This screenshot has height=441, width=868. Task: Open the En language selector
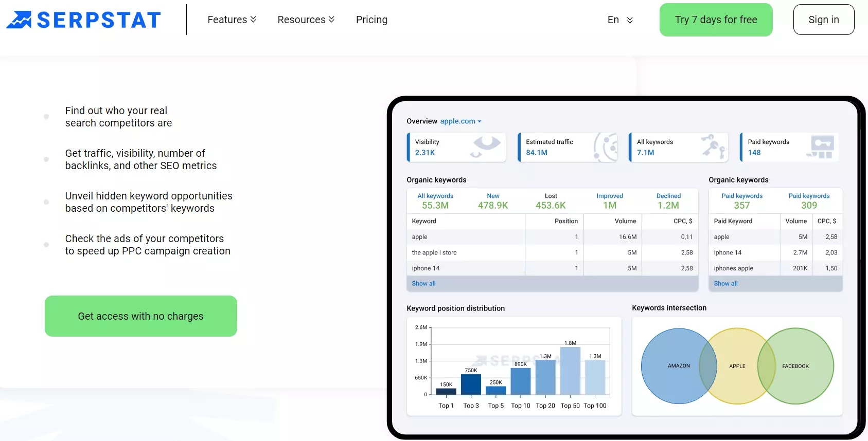pos(620,20)
